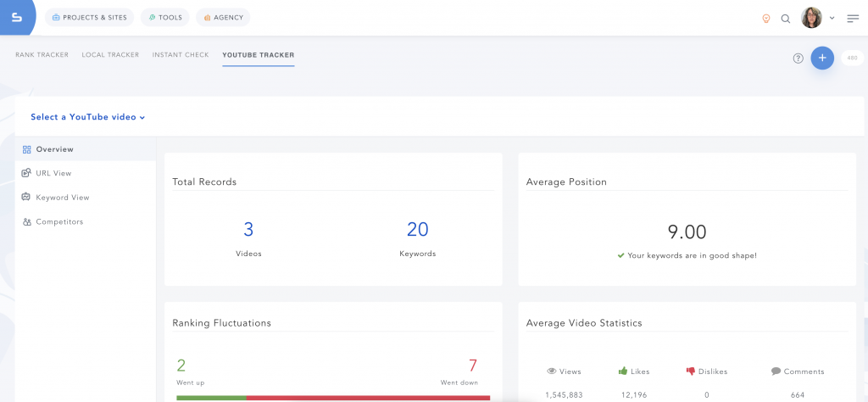Click the red Dislikes thumbs-down icon
This screenshot has width=868, height=402.
pos(690,371)
